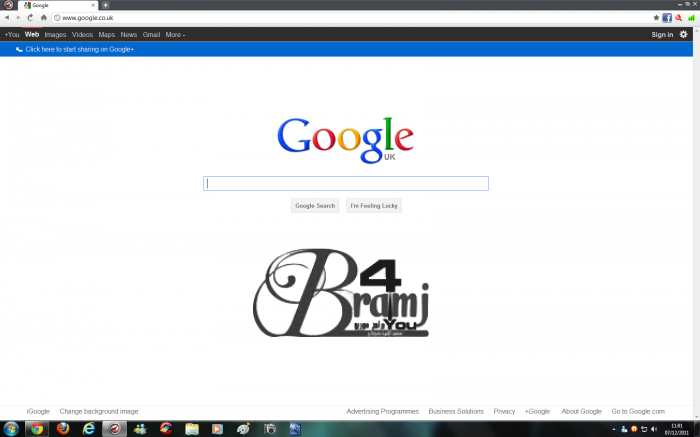Open the Change background image link

tap(98, 411)
